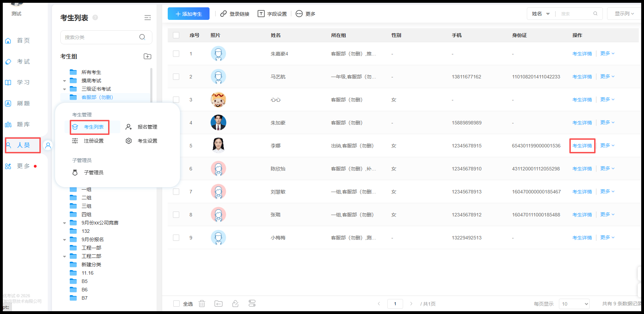Open the 学习 study sidebar item
644x314 pixels.
click(17, 82)
